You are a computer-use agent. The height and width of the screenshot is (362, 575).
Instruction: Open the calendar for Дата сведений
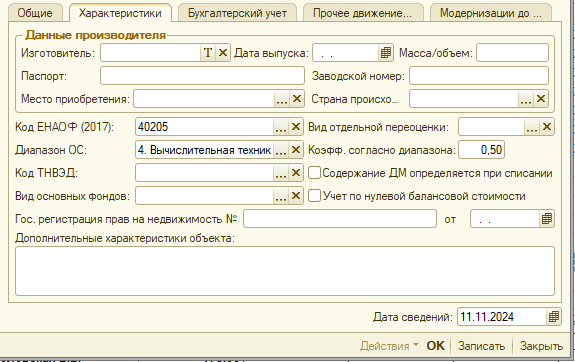pyautogui.click(x=553, y=317)
